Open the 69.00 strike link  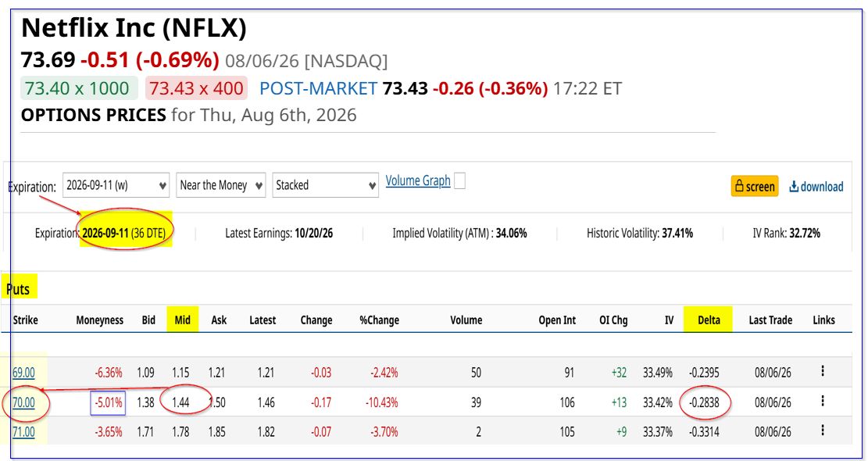(23, 373)
